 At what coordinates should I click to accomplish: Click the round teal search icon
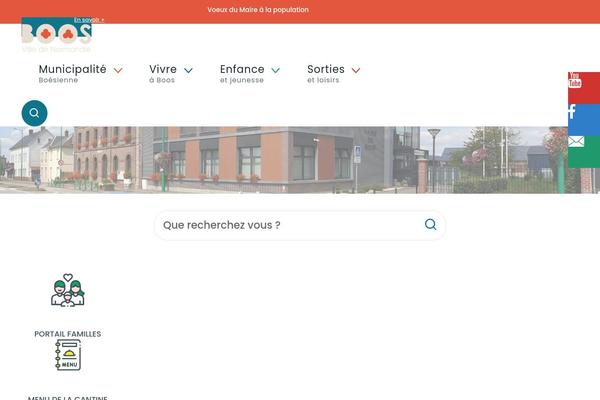[34, 113]
